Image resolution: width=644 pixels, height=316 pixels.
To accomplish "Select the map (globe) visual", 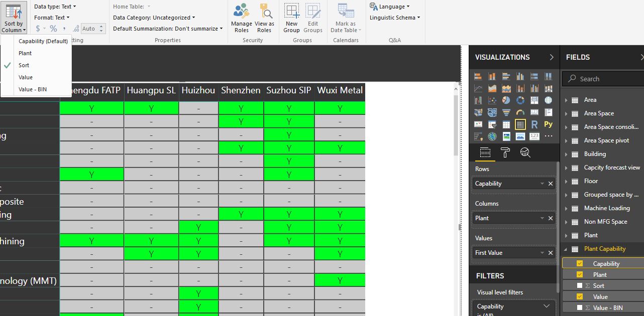I will pos(548,100).
